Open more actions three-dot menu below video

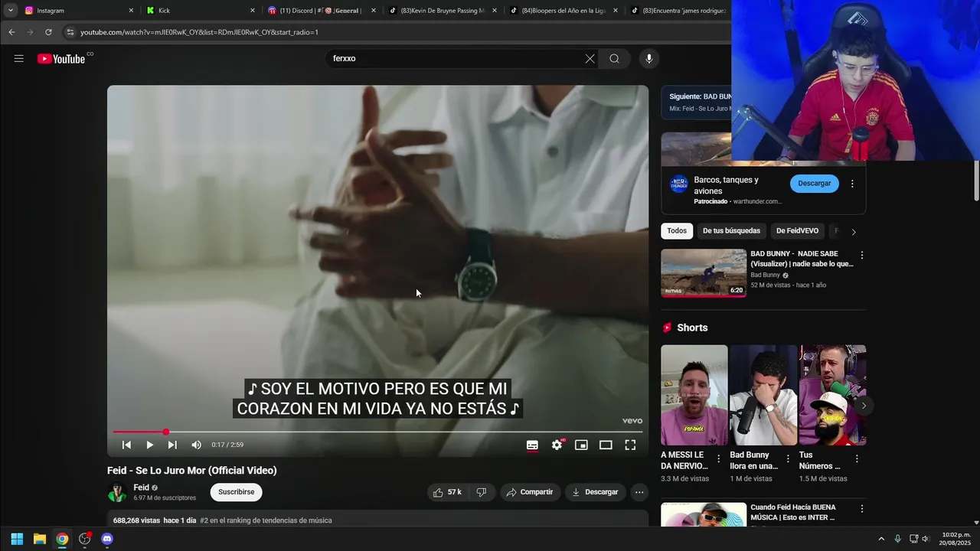pos(639,492)
